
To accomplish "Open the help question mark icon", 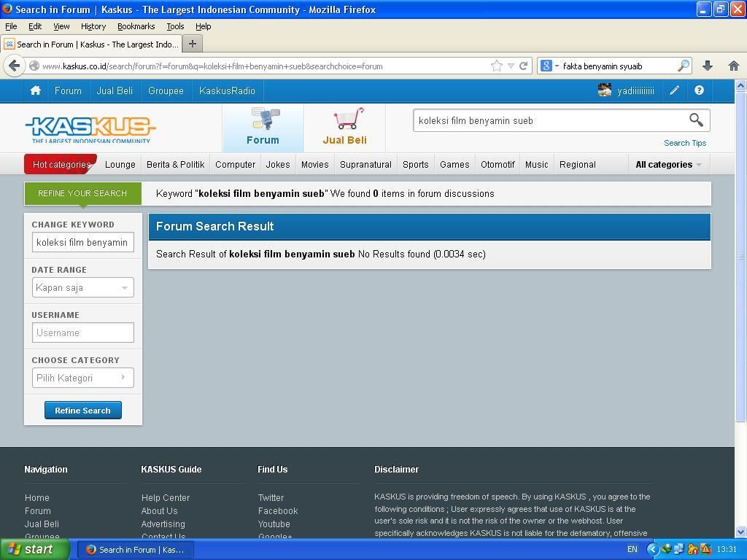I will [699, 90].
